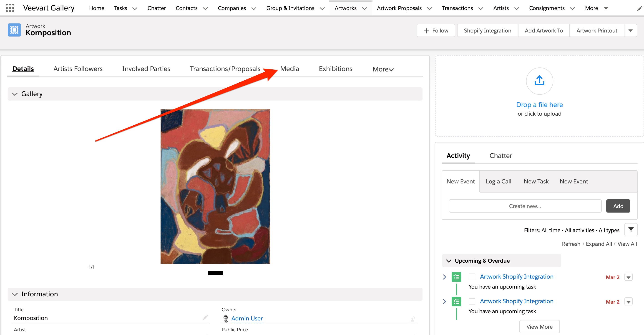Check the second Artwork Shopify Integration task checkbox
644x335 pixels.
tap(472, 301)
